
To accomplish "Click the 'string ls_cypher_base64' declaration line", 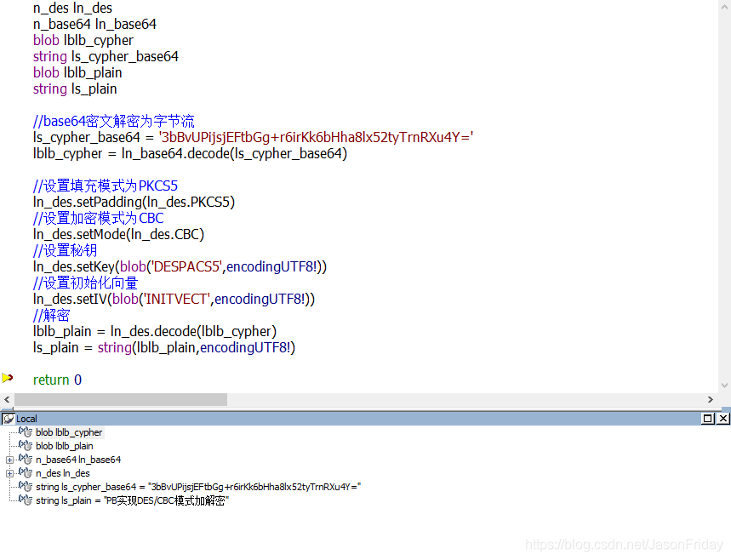I will pyautogui.click(x=106, y=57).
